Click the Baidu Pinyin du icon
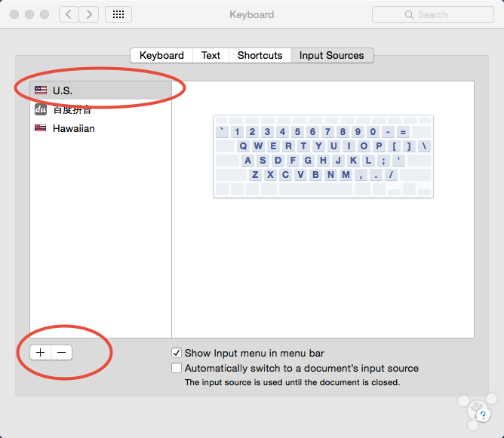The width and height of the screenshot is (504, 438). pos(41,109)
